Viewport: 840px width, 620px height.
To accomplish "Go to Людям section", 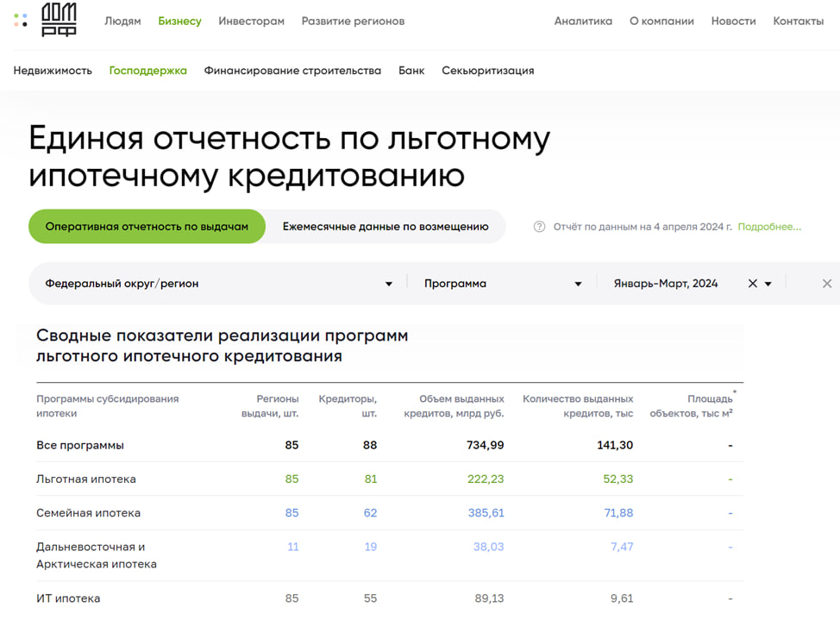I will pyautogui.click(x=122, y=21).
